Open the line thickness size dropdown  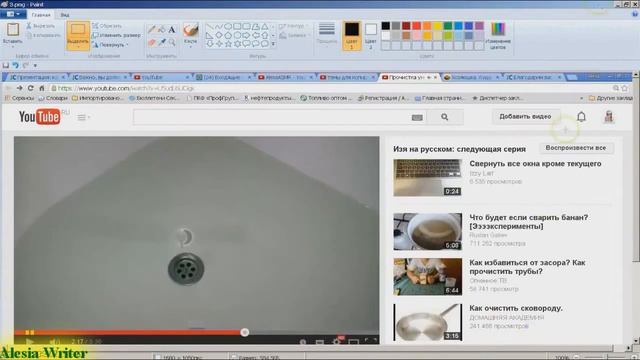pos(327,36)
